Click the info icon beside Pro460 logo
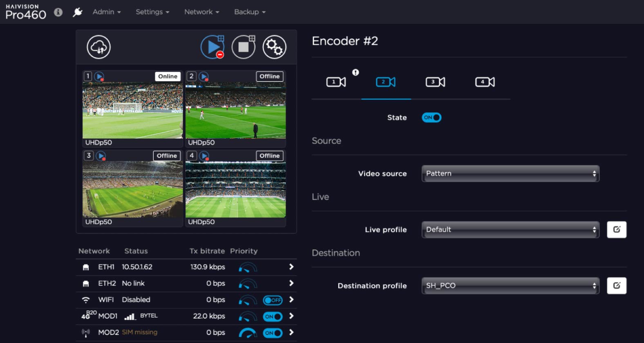Viewport: 644px width, 343px height. [x=58, y=12]
